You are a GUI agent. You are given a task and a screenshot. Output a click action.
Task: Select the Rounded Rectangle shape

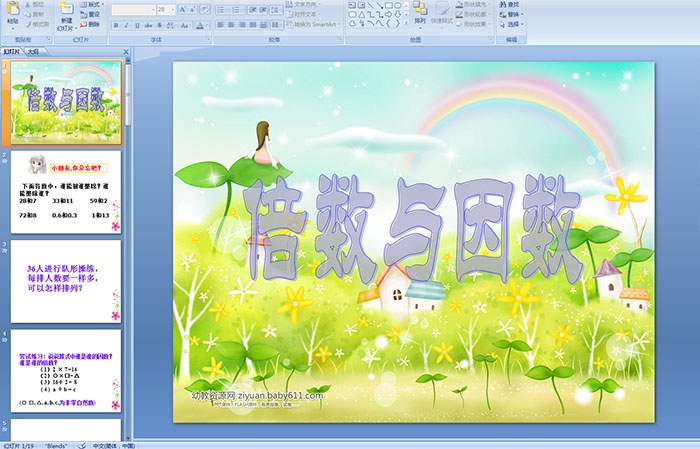point(352,15)
